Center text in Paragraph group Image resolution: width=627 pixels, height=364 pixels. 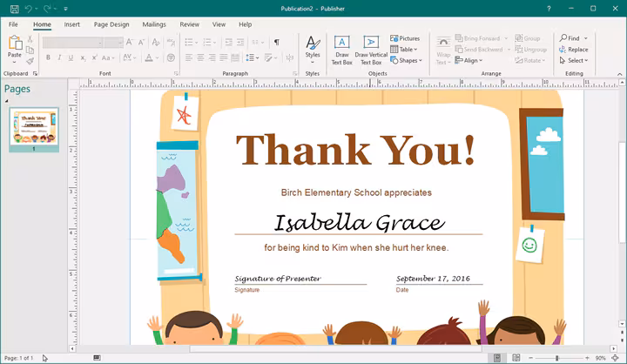pyautogui.click(x=200, y=58)
